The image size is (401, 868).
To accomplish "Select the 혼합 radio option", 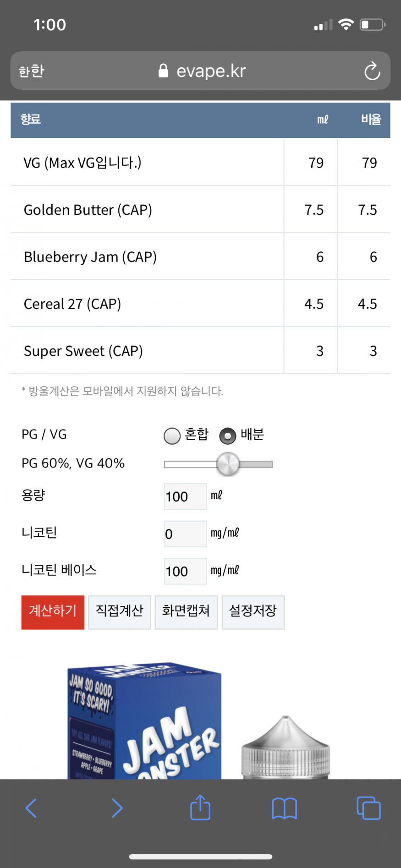I will pos(172,436).
